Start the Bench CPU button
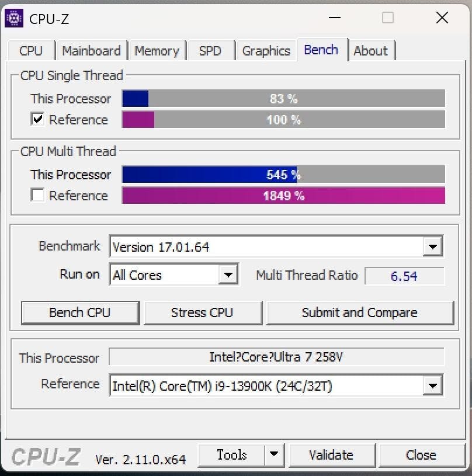 [80, 312]
